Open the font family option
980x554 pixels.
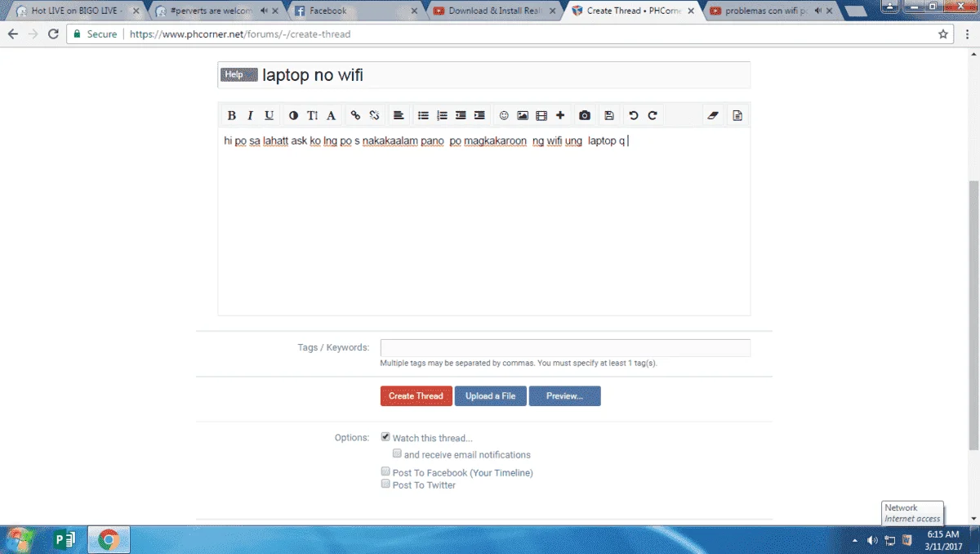[x=331, y=115]
